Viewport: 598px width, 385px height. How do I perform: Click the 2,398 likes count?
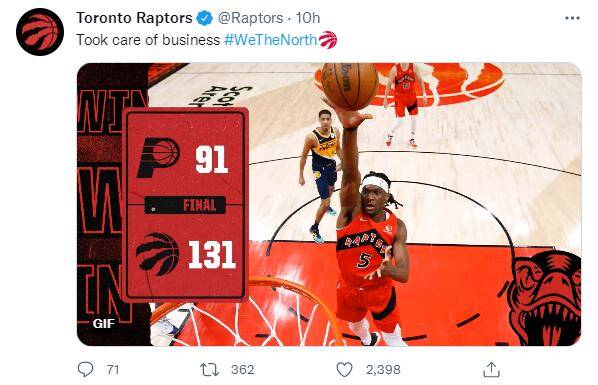pyautogui.click(x=383, y=369)
